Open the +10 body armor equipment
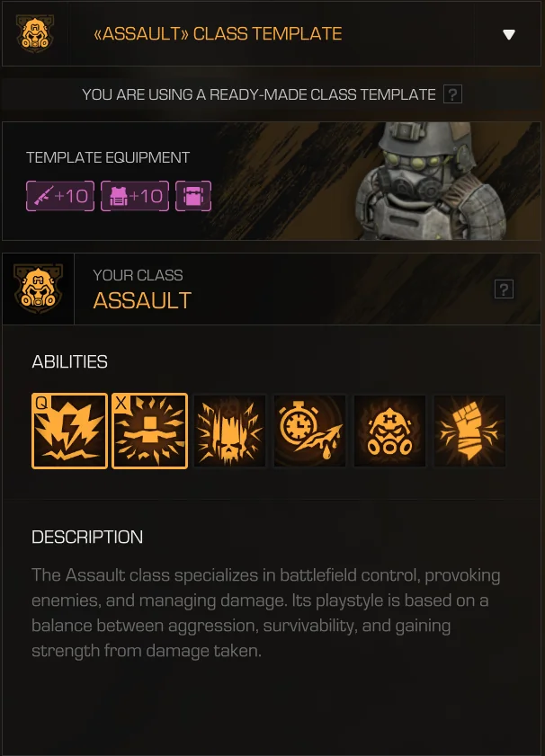 [x=135, y=196]
